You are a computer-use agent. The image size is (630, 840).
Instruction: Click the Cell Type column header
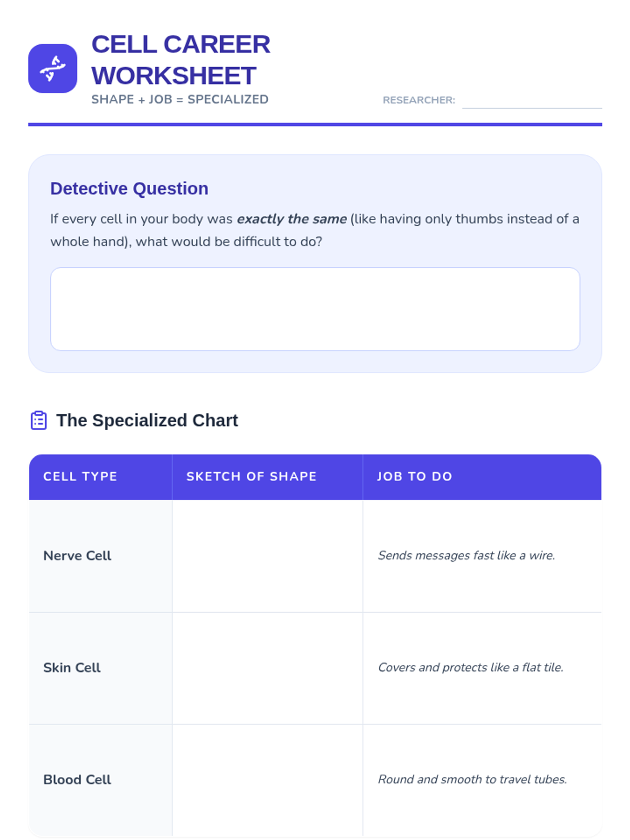[x=80, y=476]
